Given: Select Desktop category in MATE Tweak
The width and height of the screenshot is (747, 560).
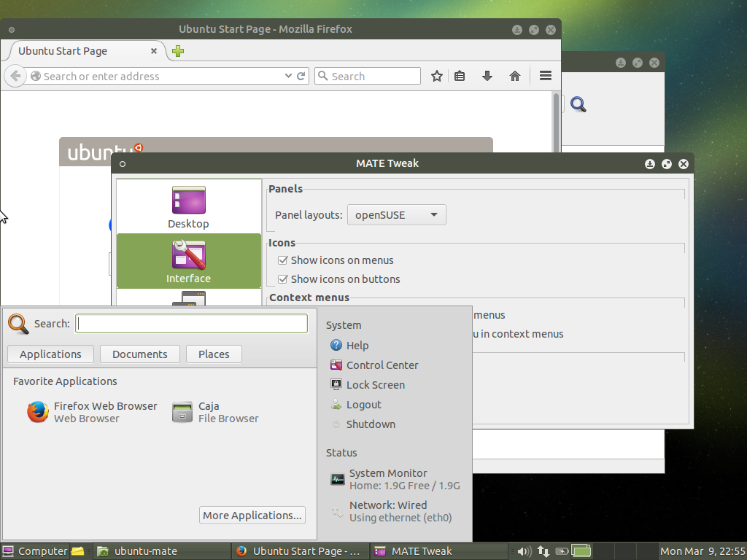Looking at the screenshot, I should [189, 207].
